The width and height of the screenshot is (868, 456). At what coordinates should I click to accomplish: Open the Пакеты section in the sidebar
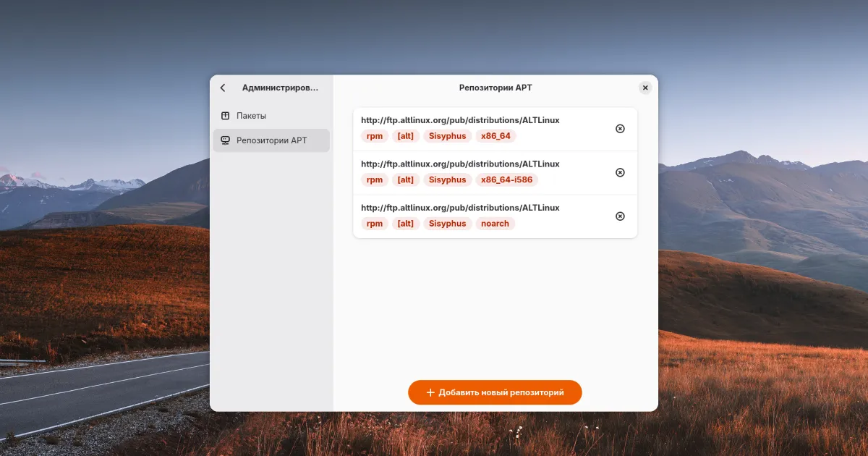click(x=251, y=116)
